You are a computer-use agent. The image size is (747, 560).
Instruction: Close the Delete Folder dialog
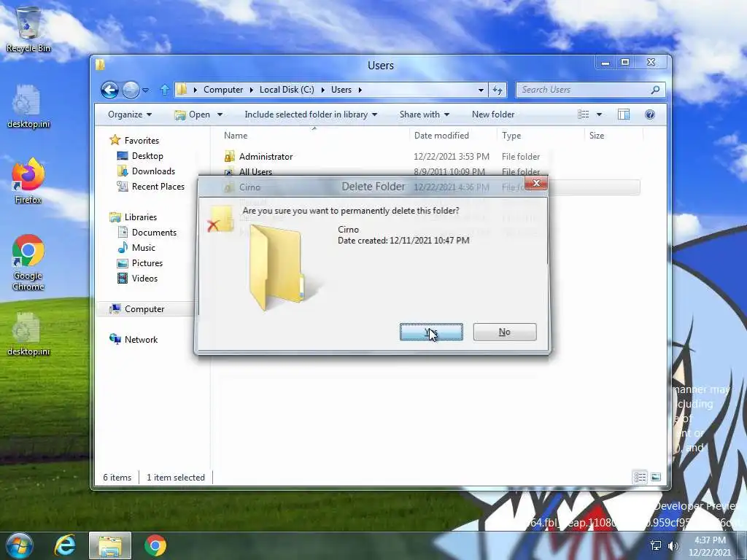536,183
